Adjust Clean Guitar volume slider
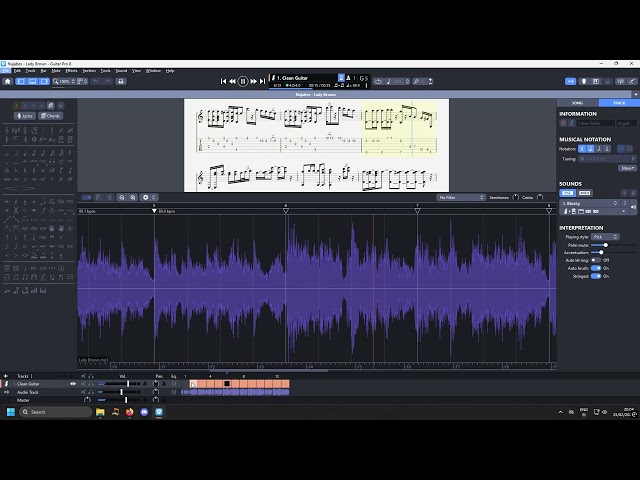 pyautogui.click(x=128, y=384)
